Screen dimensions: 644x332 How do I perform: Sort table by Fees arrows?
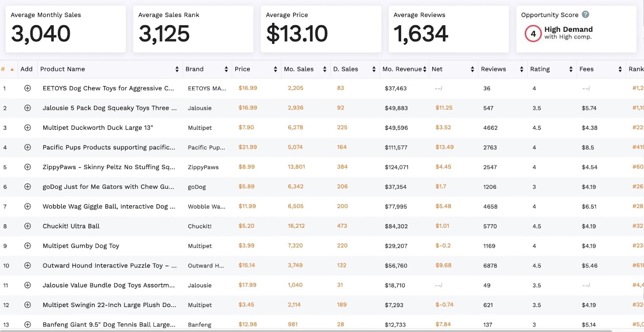point(620,69)
